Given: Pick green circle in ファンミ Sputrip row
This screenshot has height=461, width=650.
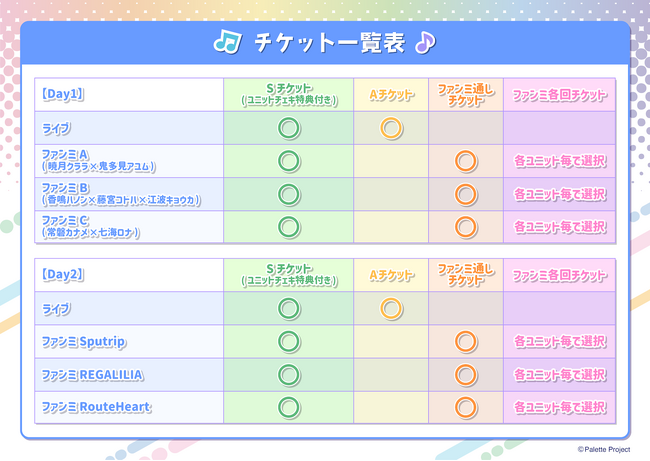Looking at the screenshot, I should pyautogui.click(x=289, y=341).
